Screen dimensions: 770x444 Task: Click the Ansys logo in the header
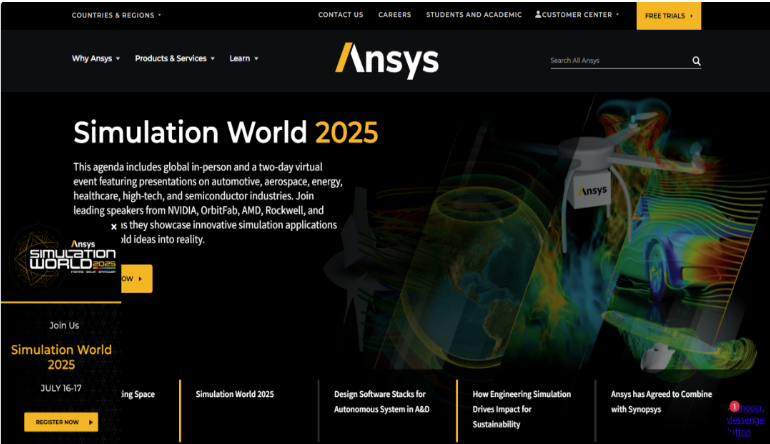tap(386, 59)
